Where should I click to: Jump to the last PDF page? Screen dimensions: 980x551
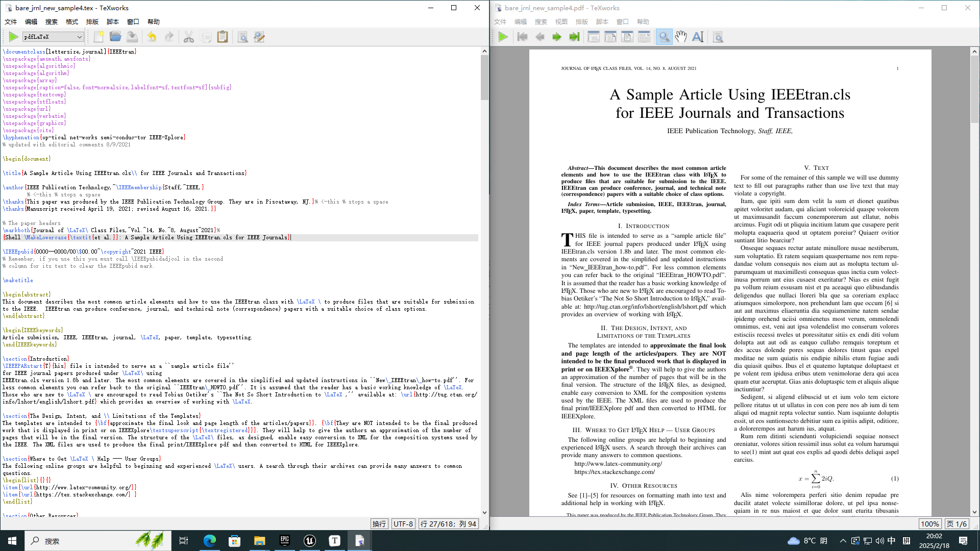pos(574,37)
